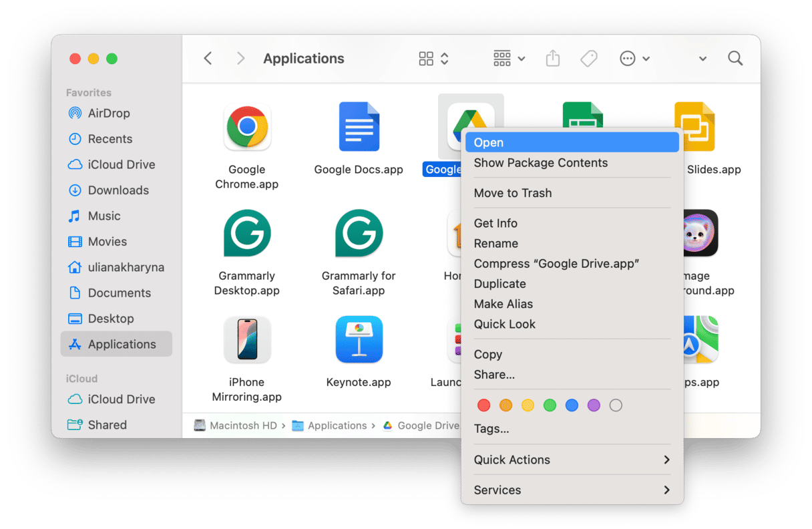The height and width of the screenshot is (529, 812).
Task: Choose Share… from context menu
Action: pos(572,375)
